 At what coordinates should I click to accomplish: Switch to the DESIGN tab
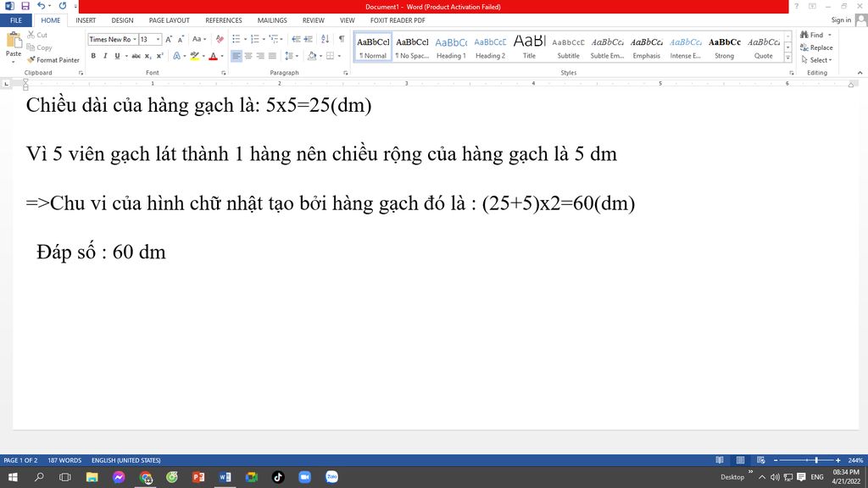[122, 20]
